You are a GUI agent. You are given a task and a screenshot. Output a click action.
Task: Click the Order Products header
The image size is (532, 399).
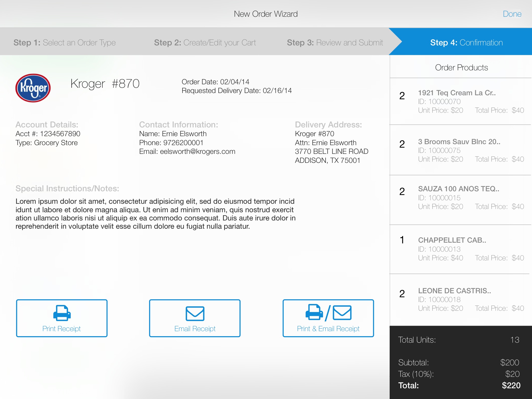(461, 68)
